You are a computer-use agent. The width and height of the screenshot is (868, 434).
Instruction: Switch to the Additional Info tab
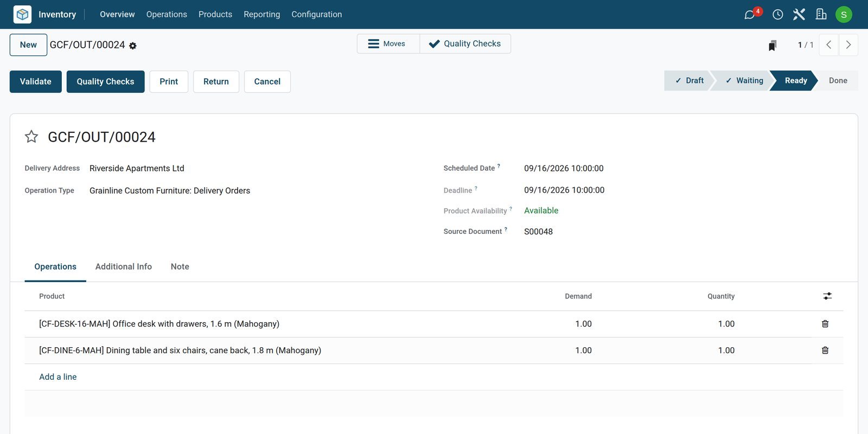point(124,267)
